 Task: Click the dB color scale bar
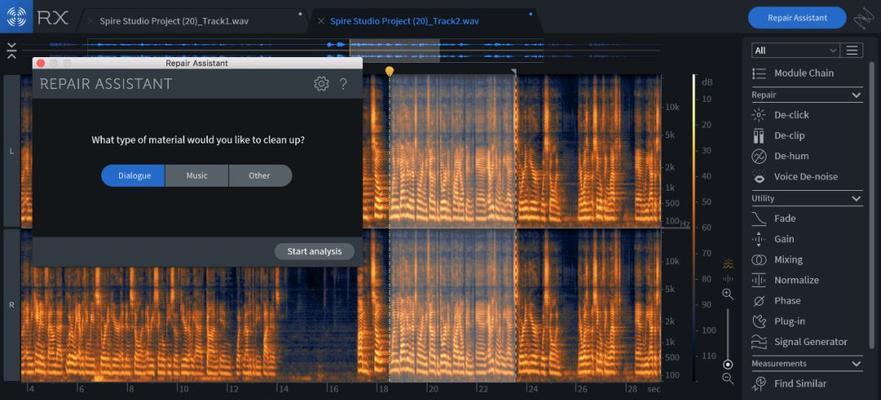pyautogui.click(x=694, y=228)
